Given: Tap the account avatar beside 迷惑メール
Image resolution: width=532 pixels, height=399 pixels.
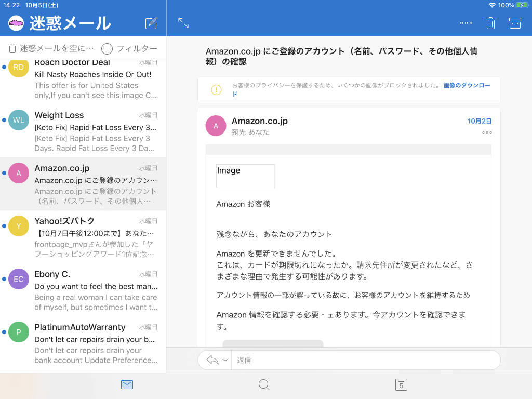Looking at the screenshot, I should [x=16, y=23].
